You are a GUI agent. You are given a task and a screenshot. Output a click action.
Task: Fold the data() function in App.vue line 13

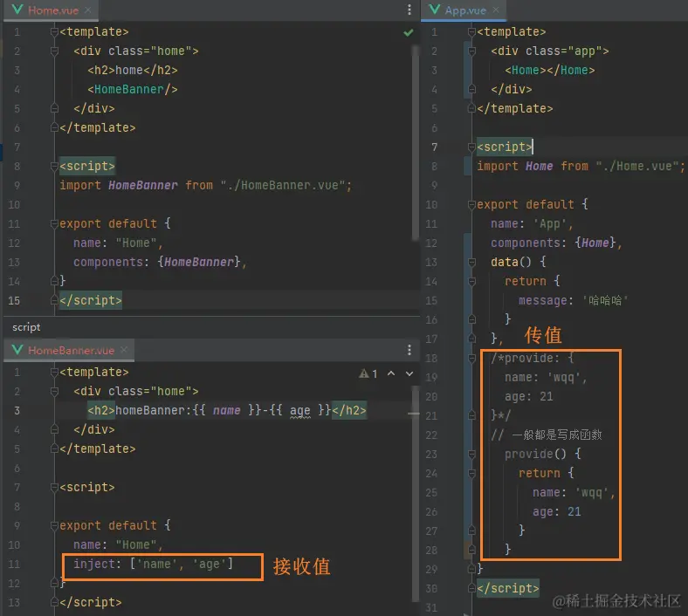[x=471, y=262]
